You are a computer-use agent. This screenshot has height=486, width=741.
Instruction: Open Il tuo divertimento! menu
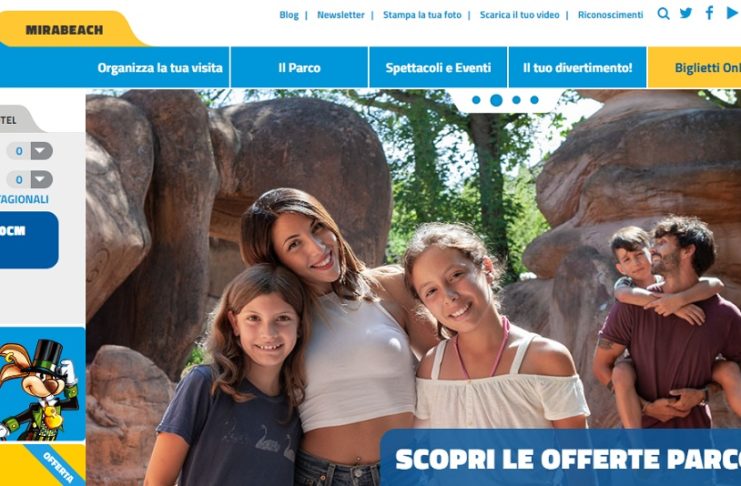(x=577, y=67)
